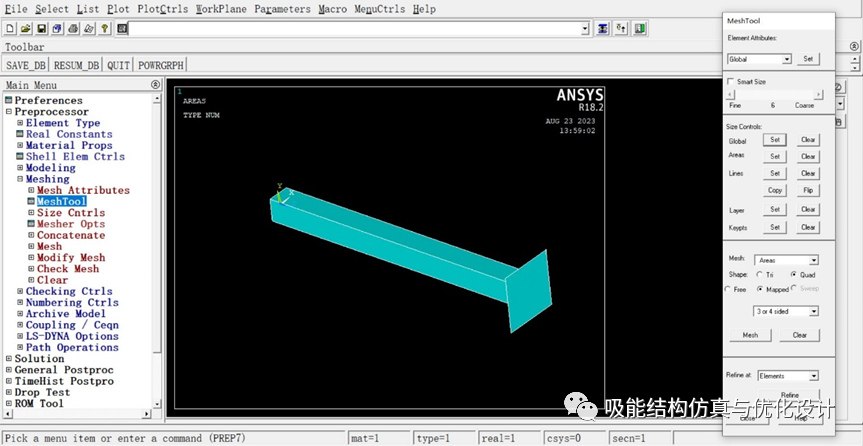Click the RESUM_DB toolbar button
The image size is (863, 446).
(x=77, y=65)
